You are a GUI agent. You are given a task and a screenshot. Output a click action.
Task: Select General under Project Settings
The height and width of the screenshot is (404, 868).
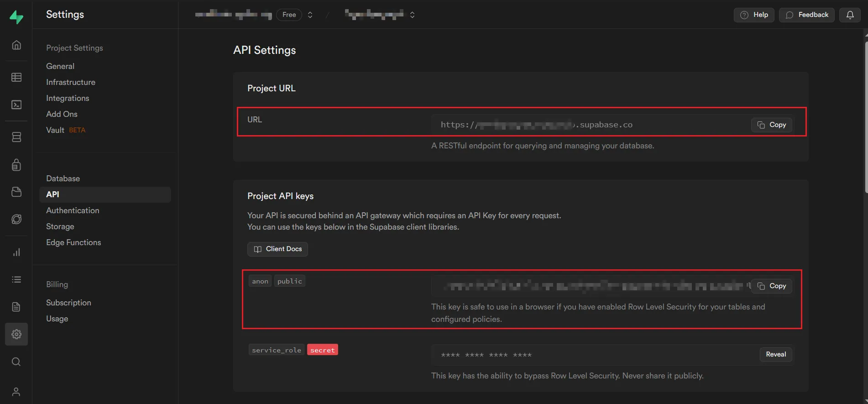[x=60, y=66]
